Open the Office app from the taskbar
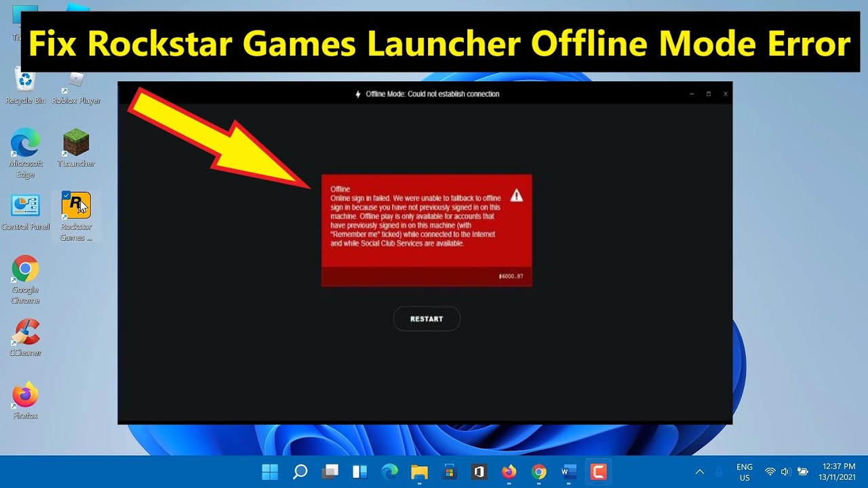Screen dimensions: 868x488 (479, 472)
